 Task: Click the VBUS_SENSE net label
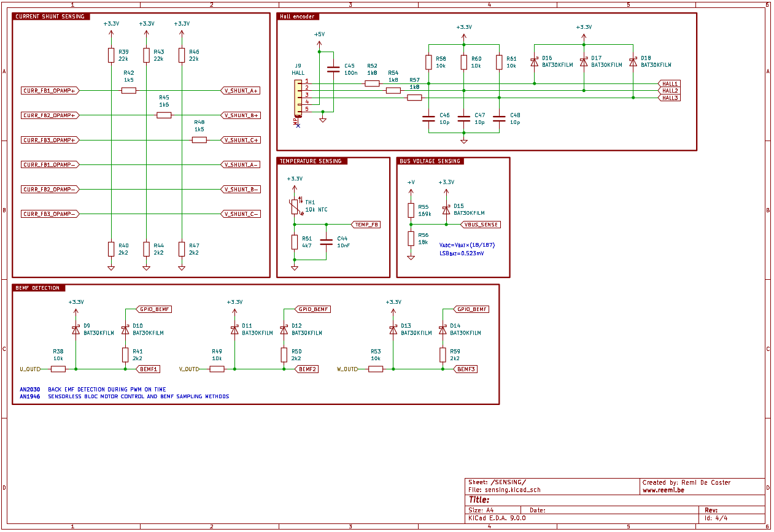click(x=480, y=225)
